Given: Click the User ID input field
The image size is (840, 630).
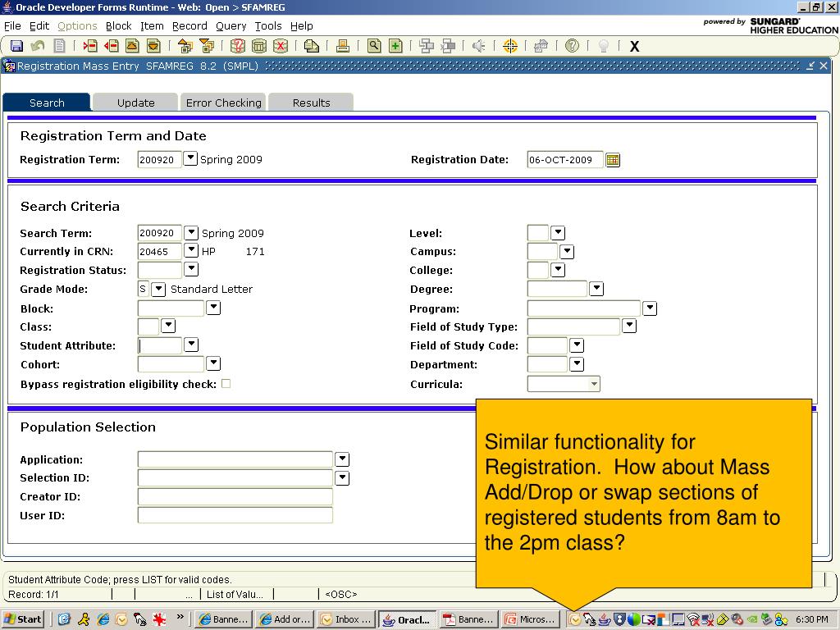Looking at the screenshot, I should click(235, 515).
